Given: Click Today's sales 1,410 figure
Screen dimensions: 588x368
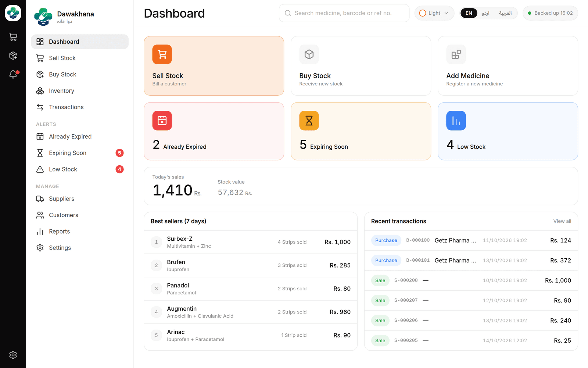Looking at the screenshot, I should 177,190.
